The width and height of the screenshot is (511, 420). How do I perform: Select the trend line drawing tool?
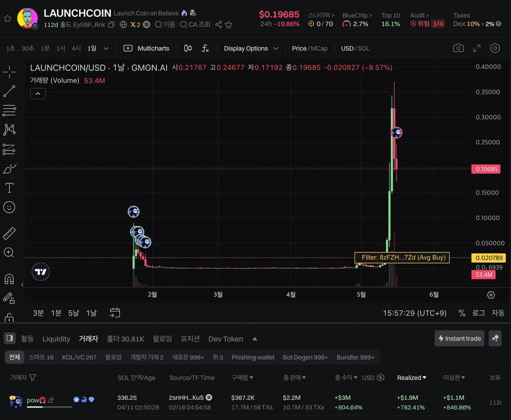tap(9, 91)
